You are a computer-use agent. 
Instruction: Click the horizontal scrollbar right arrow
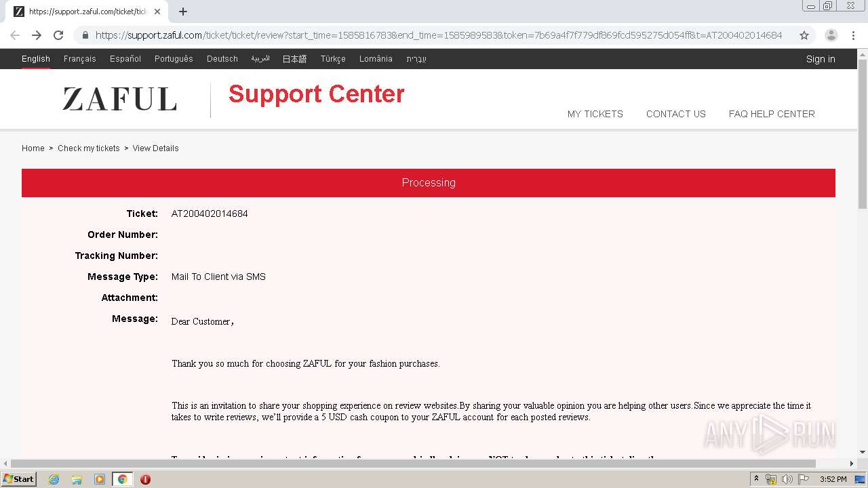point(852,464)
